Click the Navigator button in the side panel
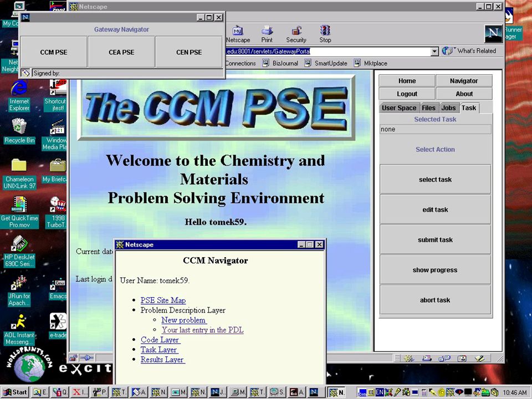532x399 pixels. click(464, 81)
